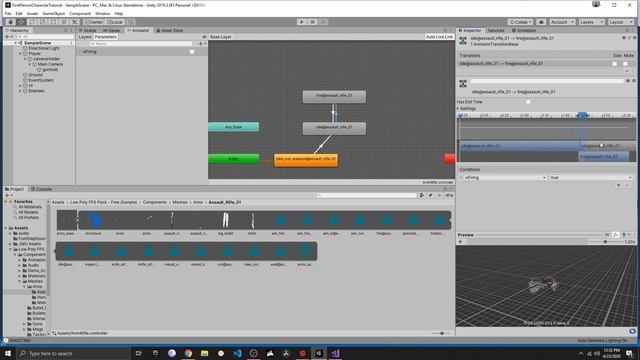640x360 pixels.
Task: Select the walk animation clip asset
Action: (280, 252)
